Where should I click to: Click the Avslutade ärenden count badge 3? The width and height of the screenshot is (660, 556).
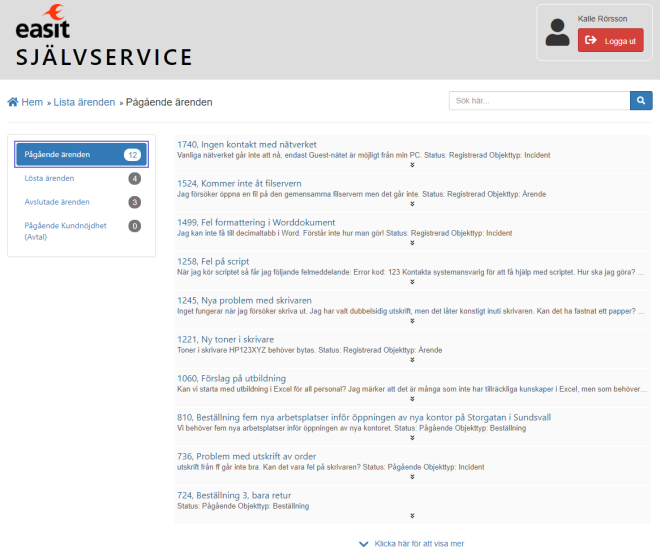tap(134, 202)
